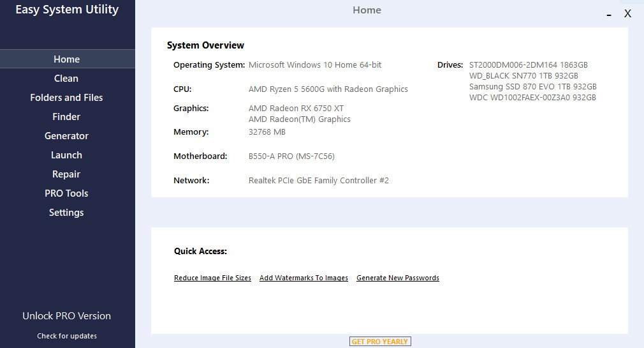This screenshot has width=644, height=348.
Task: Open the Clean section
Action: [x=66, y=79]
